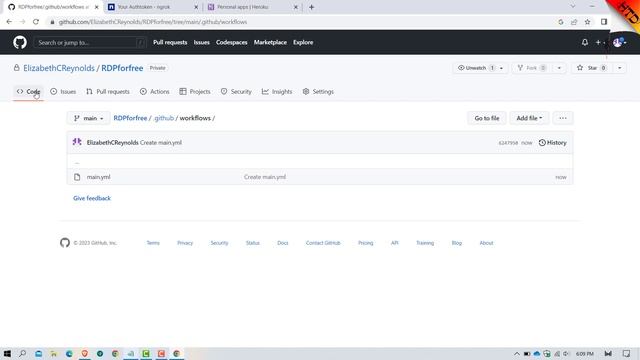The height and width of the screenshot is (360, 640).
Task: Open commit author ElizabethCReynolds link
Action: tap(113, 142)
